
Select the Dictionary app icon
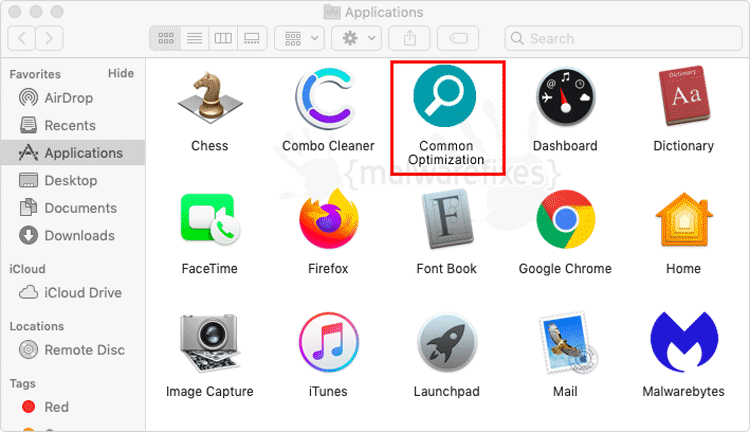(684, 96)
